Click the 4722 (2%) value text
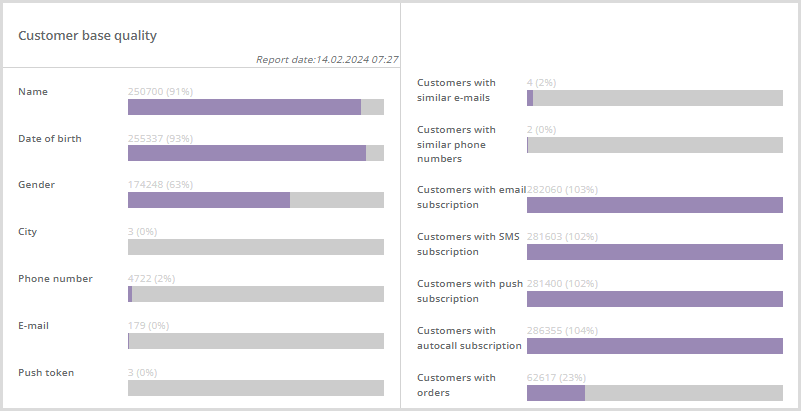This screenshot has width=801, height=411. tap(151, 278)
